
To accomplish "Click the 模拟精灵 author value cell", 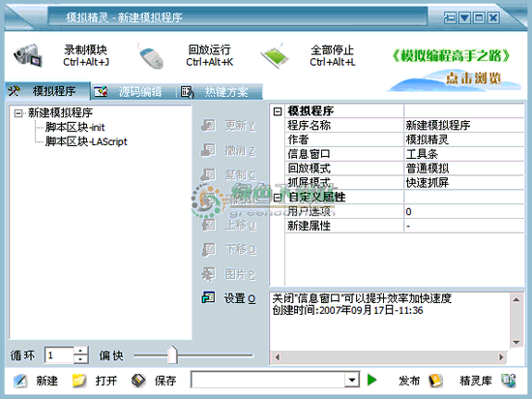I will tap(463, 139).
